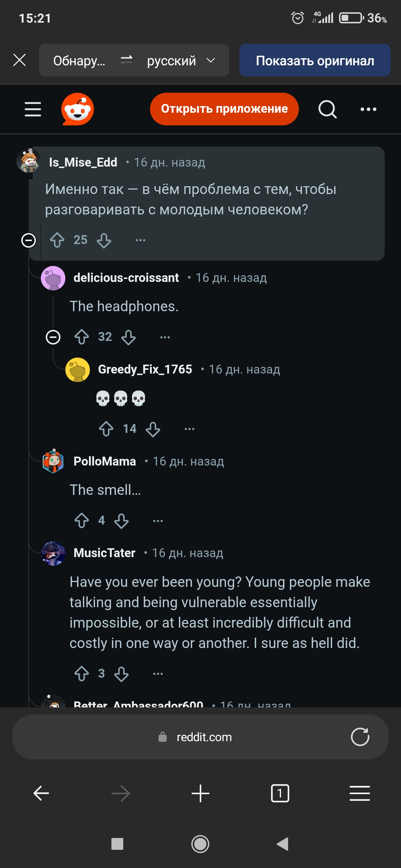Reload the page in address bar

(360, 737)
